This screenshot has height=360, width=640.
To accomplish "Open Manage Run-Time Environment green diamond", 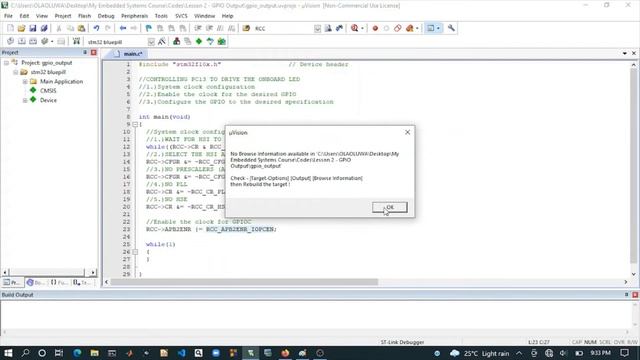I will pyautogui.click(x=199, y=41).
